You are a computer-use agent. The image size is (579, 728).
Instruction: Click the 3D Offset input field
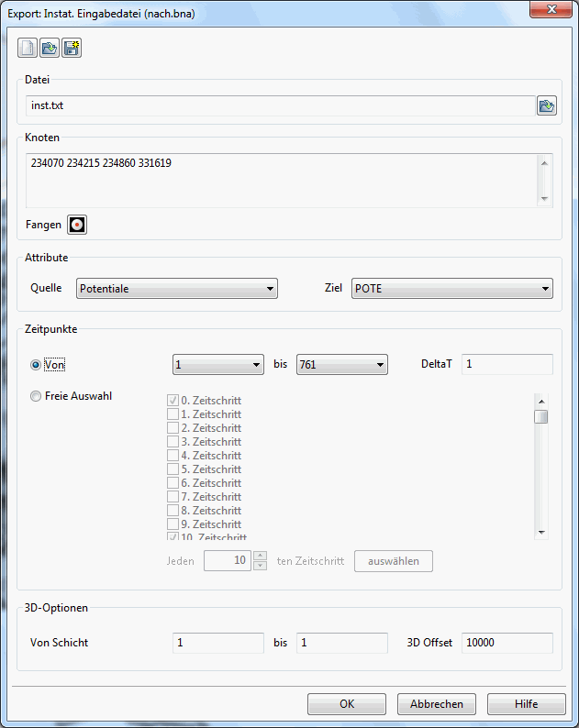tap(507, 643)
